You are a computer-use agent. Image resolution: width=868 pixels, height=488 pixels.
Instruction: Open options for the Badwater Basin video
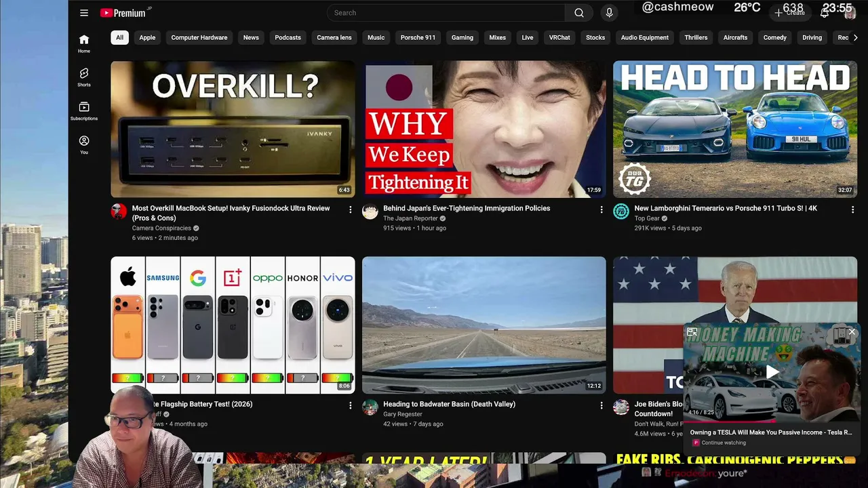(x=601, y=405)
